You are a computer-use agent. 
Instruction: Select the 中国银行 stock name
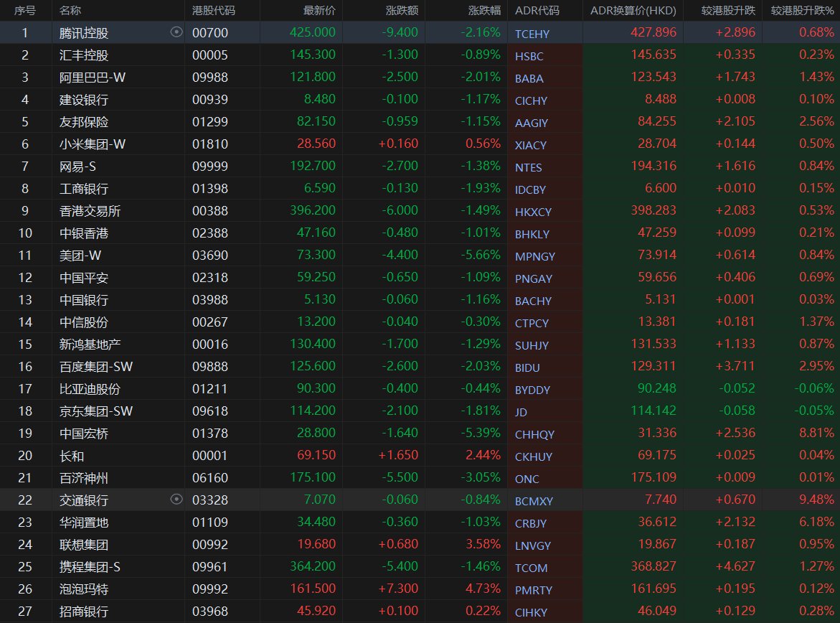pyautogui.click(x=84, y=300)
